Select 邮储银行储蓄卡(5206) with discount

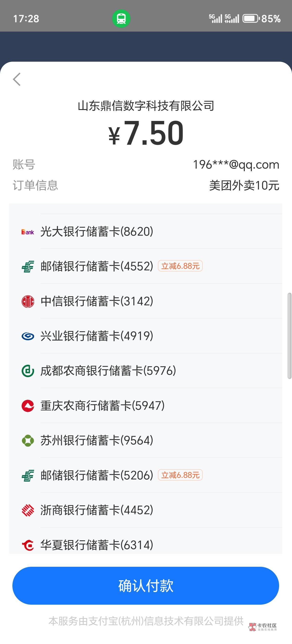pyautogui.click(x=97, y=475)
